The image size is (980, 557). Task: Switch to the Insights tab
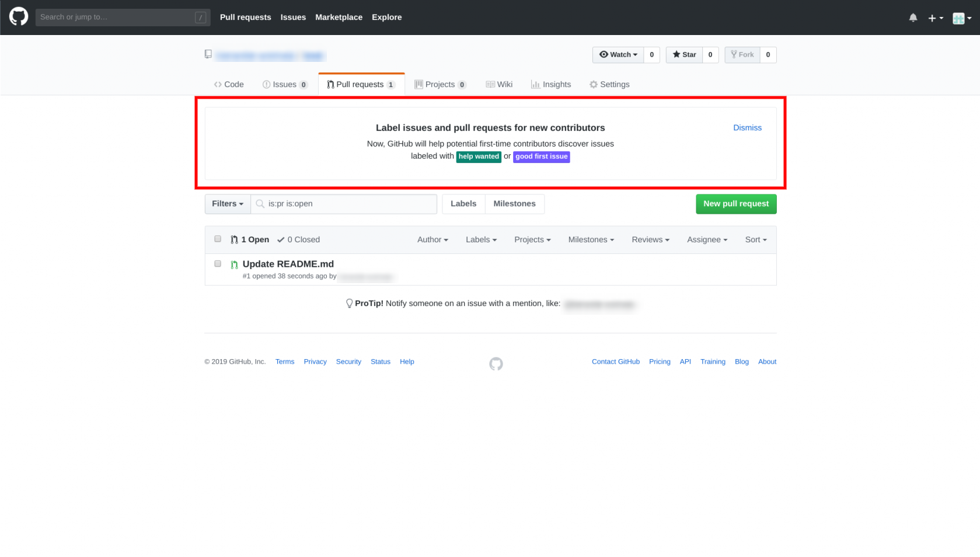tap(551, 85)
